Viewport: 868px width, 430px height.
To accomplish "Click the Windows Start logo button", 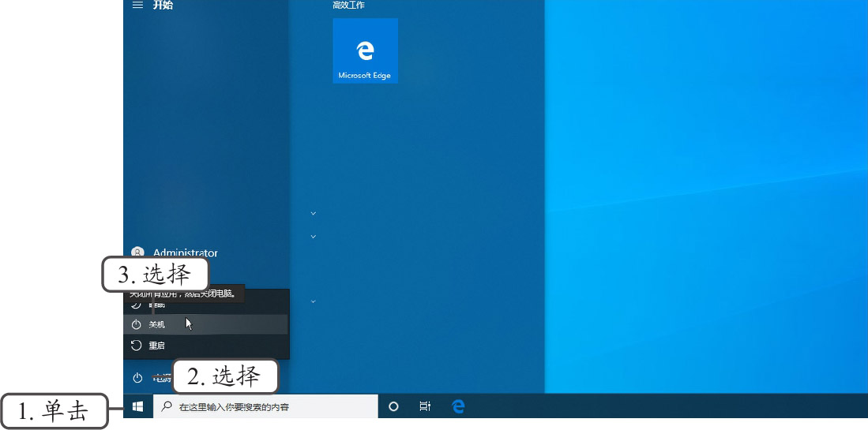I will pos(137,406).
